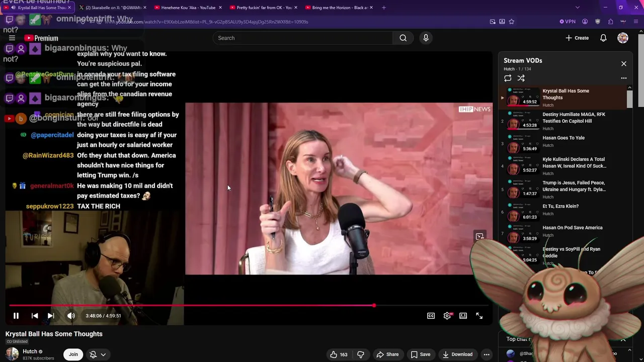Bookmark this page with star icon
Image resolution: width=644 pixels, height=362 pixels.
[x=512, y=22]
